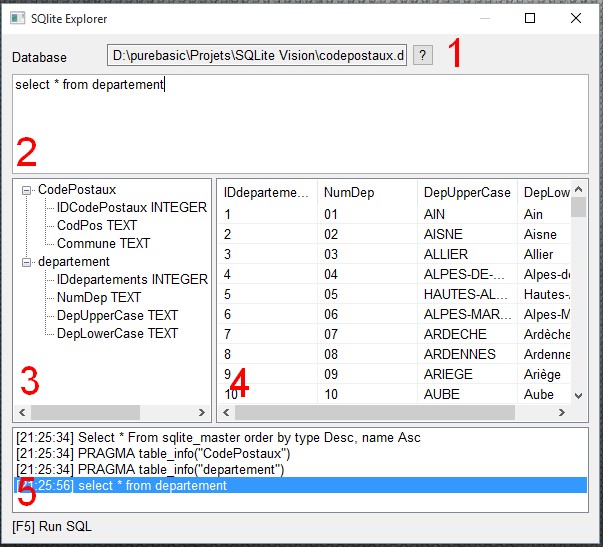Select NumDep TEXT in tree

coord(99,297)
